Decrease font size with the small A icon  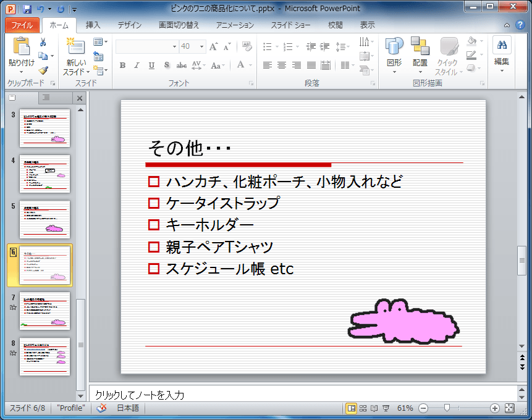coord(227,46)
